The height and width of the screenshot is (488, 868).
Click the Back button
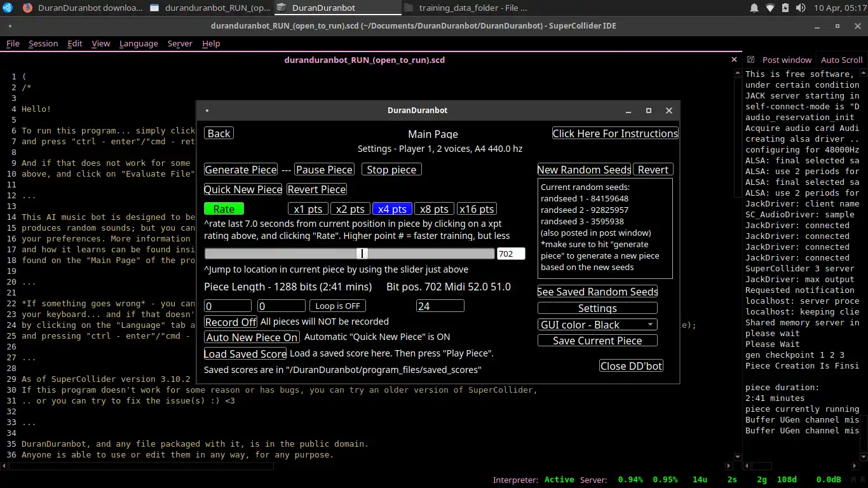coord(219,133)
